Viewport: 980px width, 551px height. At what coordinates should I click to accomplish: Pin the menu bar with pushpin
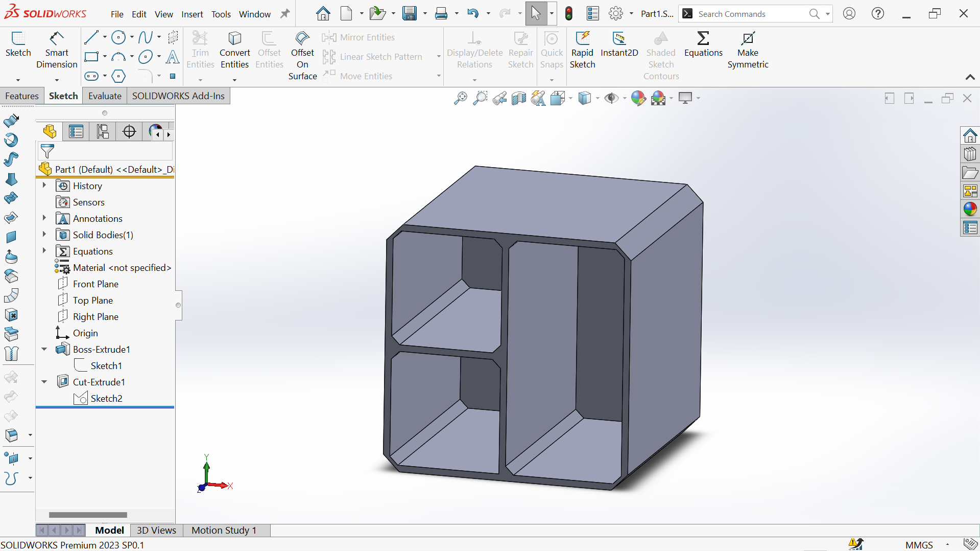click(x=285, y=14)
